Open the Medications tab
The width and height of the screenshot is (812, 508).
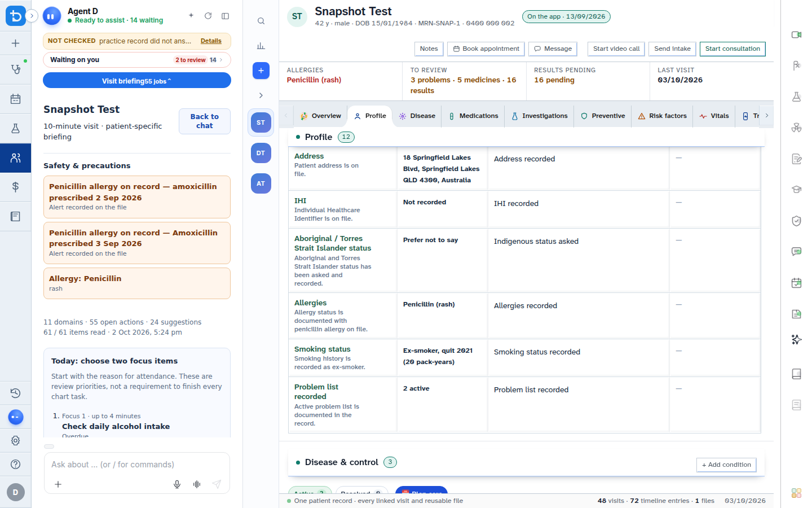pyautogui.click(x=473, y=116)
